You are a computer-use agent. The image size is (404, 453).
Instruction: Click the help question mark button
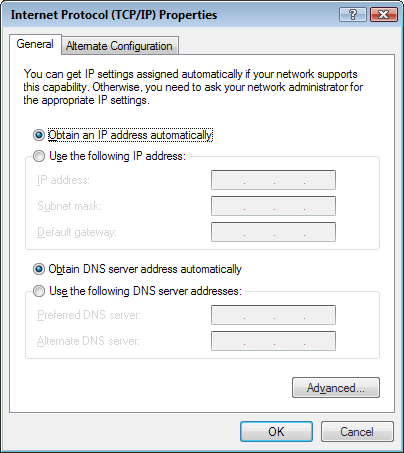click(353, 15)
